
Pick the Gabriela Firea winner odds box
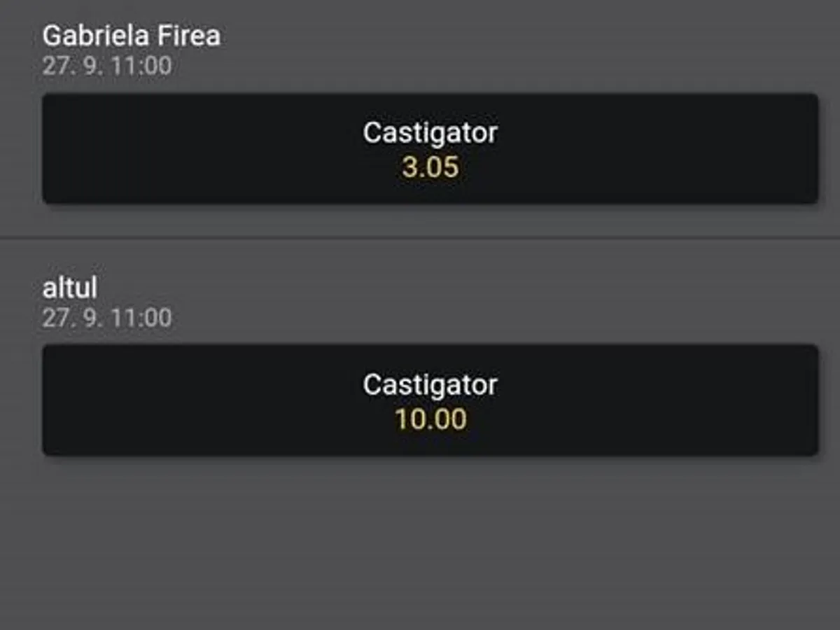coord(430,148)
